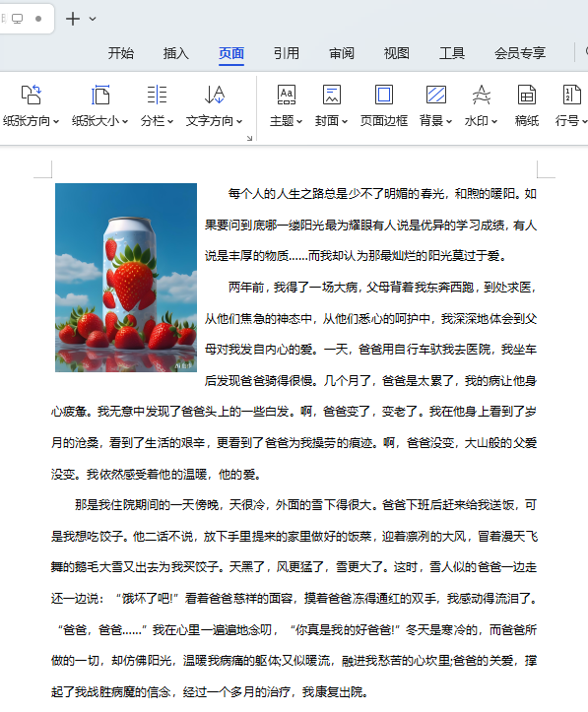Open 页面边框 page border settings
The height and width of the screenshot is (712, 588).
384,105
